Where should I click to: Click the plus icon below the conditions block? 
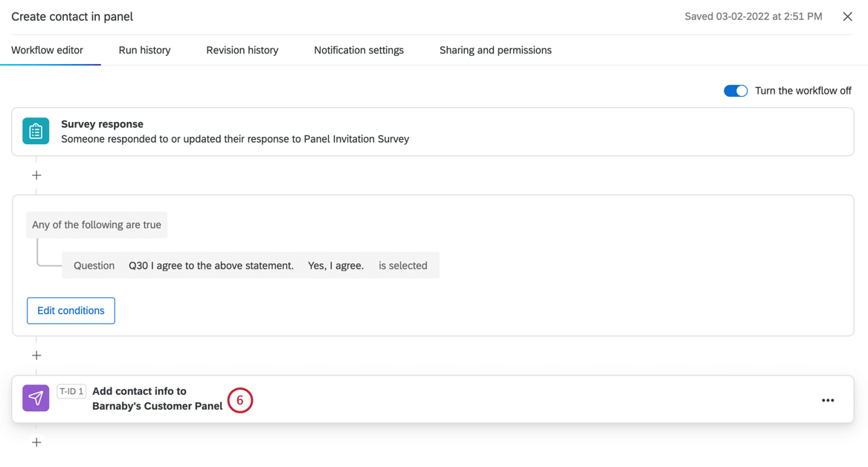tap(36, 355)
